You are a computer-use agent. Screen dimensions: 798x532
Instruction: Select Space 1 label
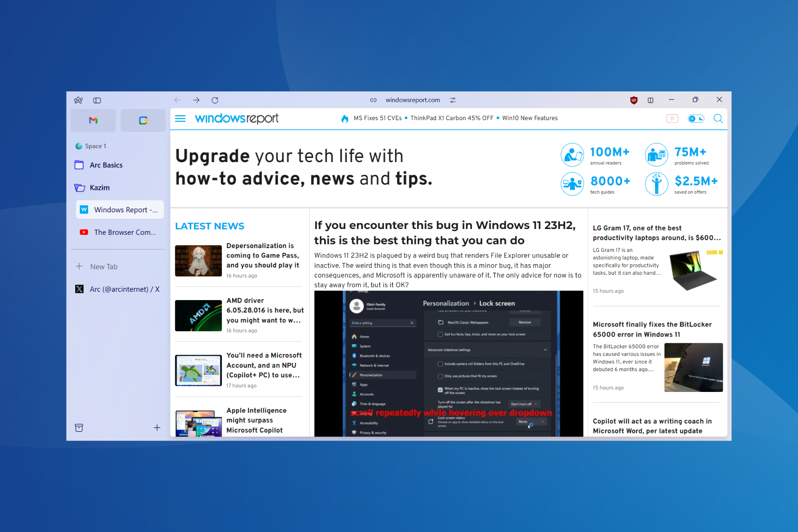[x=96, y=146]
